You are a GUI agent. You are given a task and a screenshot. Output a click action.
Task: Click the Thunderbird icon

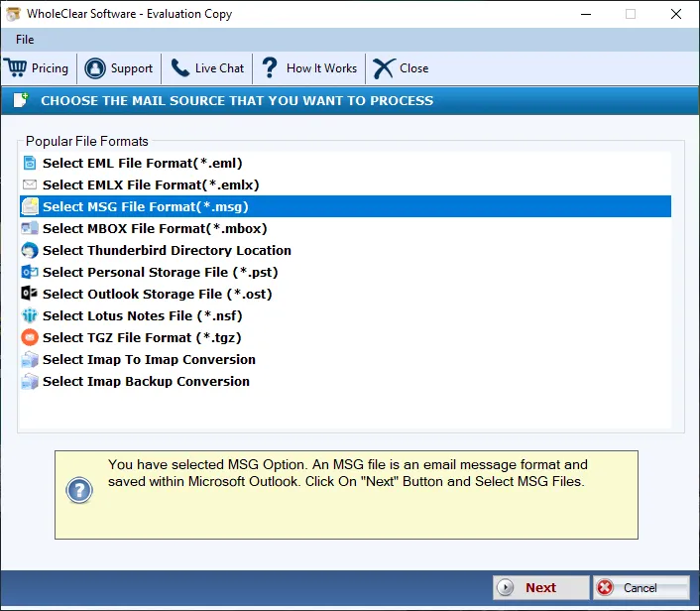30,250
